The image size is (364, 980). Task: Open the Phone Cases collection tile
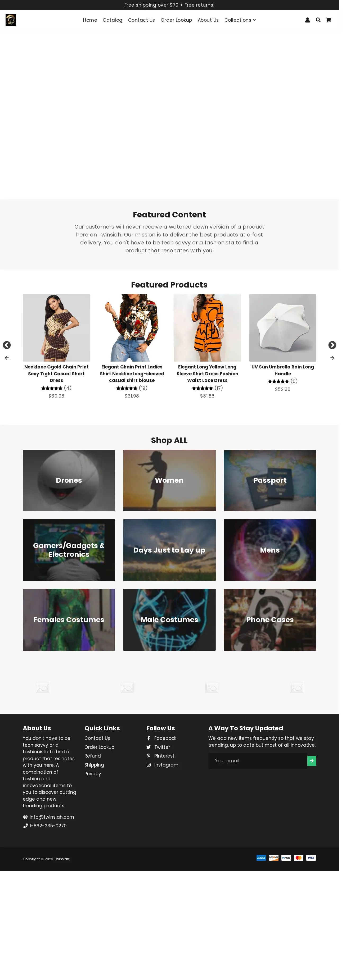pyautogui.click(x=269, y=620)
